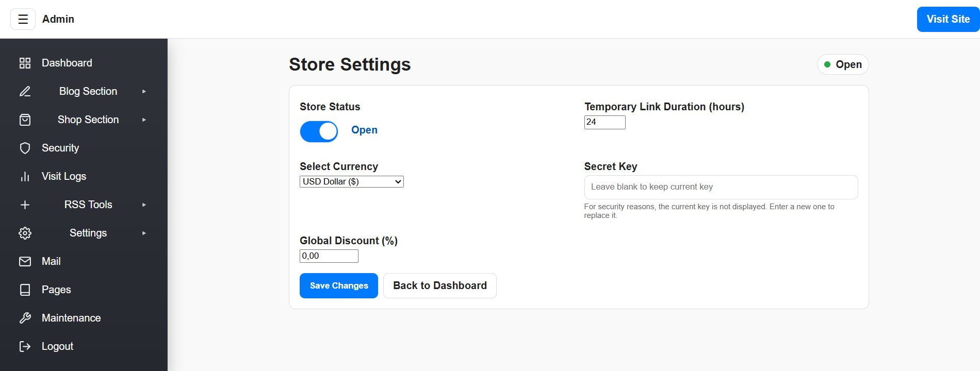Click the Dashboard grid icon
This screenshot has width=980, height=371.
coord(25,63)
